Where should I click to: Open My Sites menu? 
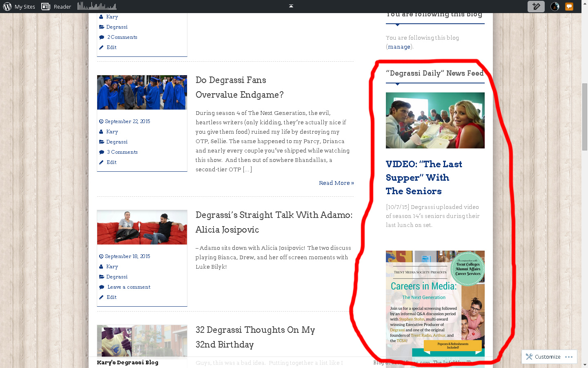[24, 7]
